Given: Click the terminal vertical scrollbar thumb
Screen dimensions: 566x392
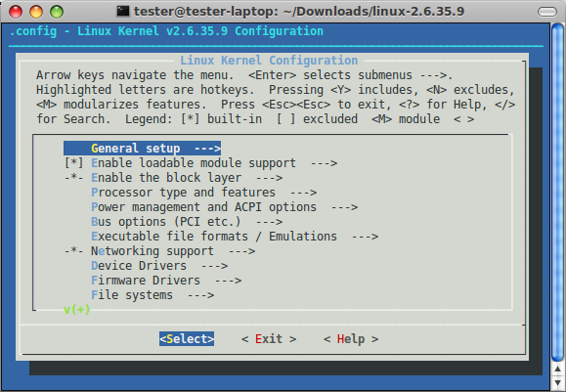Looking at the screenshot, I should coord(558,192).
